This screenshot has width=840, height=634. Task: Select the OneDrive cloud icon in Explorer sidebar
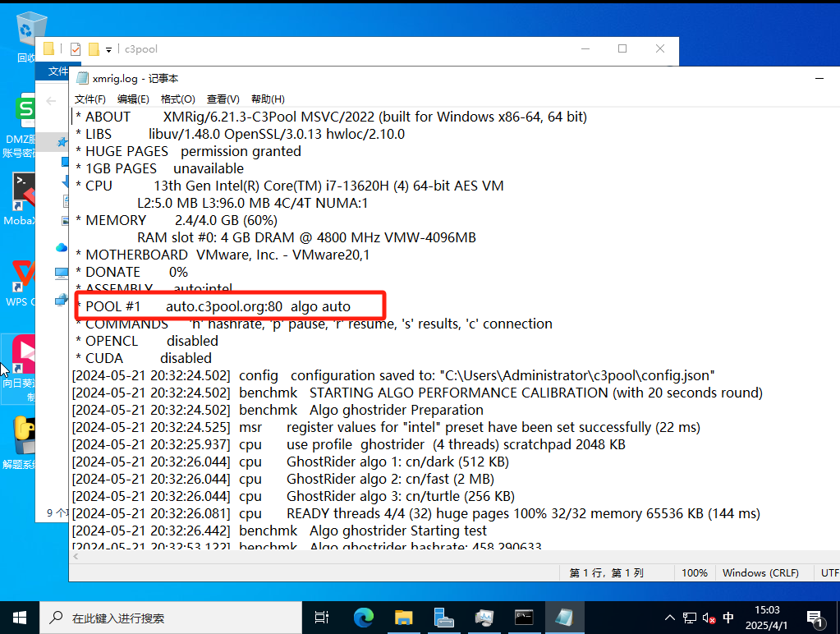coord(62,247)
